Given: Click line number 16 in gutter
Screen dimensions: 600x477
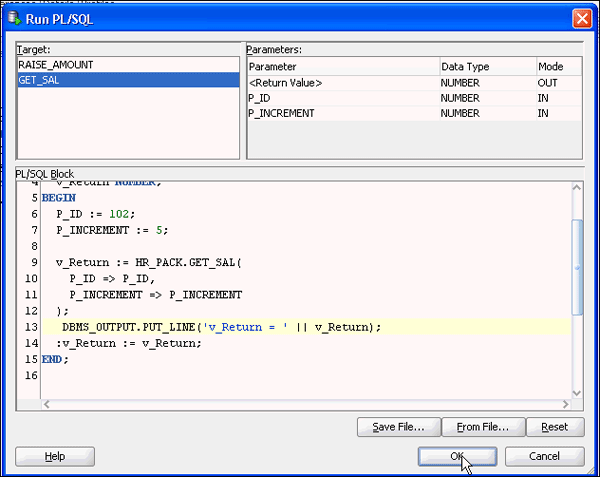Looking at the screenshot, I should 31,375.
